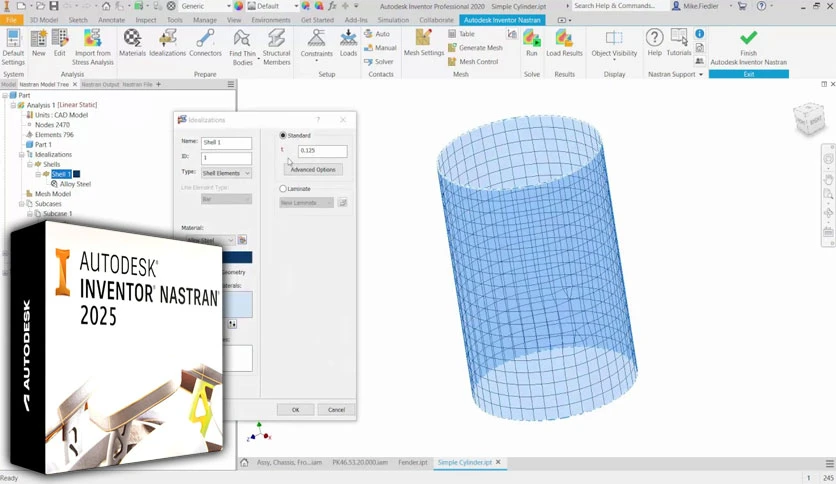Click the ViewCube in the viewport
This screenshot has height=484, width=836.
[x=809, y=118]
